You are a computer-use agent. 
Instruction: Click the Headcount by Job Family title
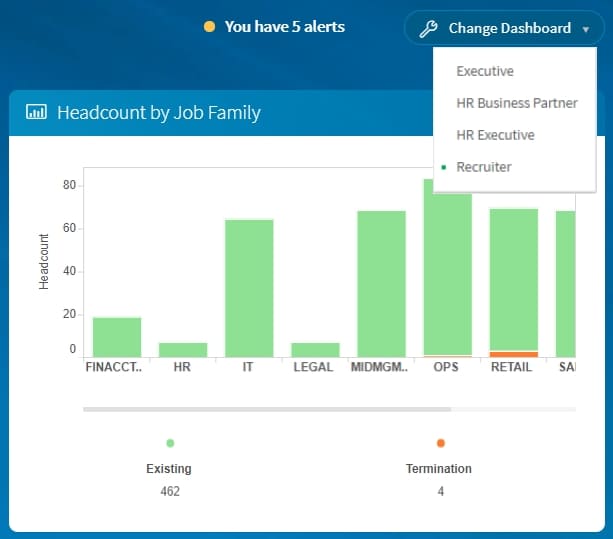point(159,113)
